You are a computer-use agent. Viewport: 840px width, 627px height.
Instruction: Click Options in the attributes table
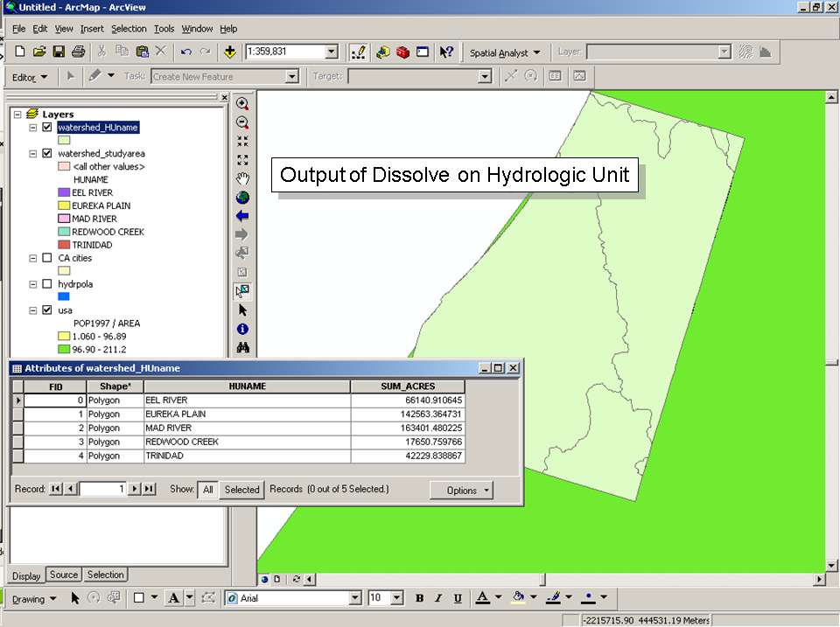461,490
